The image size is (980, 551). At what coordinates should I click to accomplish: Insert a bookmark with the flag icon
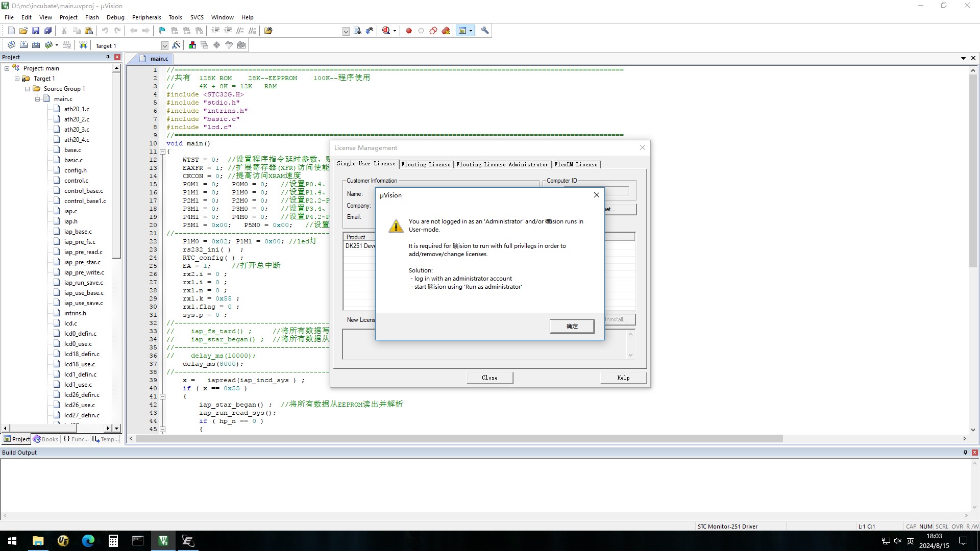pyautogui.click(x=162, y=31)
